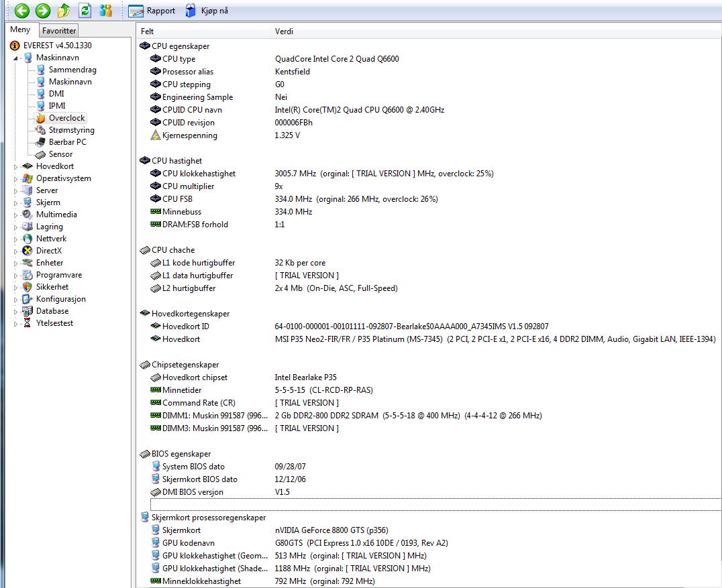Click the DIMM1 Muskin memory module icon

click(156, 416)
